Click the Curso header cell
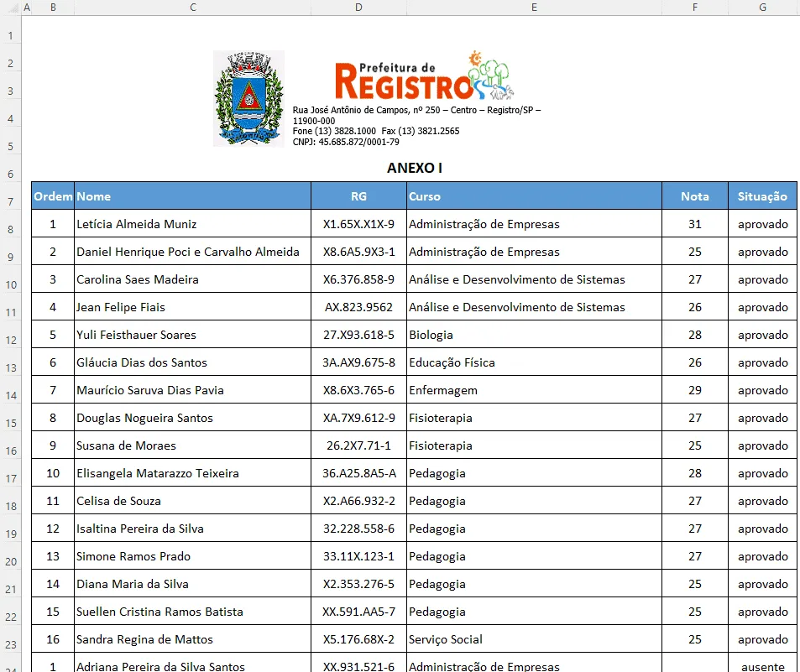This screenshot has width=800, height=672. [534, 196]
